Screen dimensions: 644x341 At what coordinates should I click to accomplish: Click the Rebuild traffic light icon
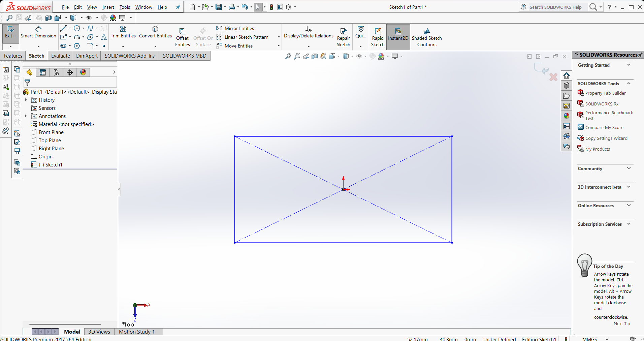pos(271,7)
